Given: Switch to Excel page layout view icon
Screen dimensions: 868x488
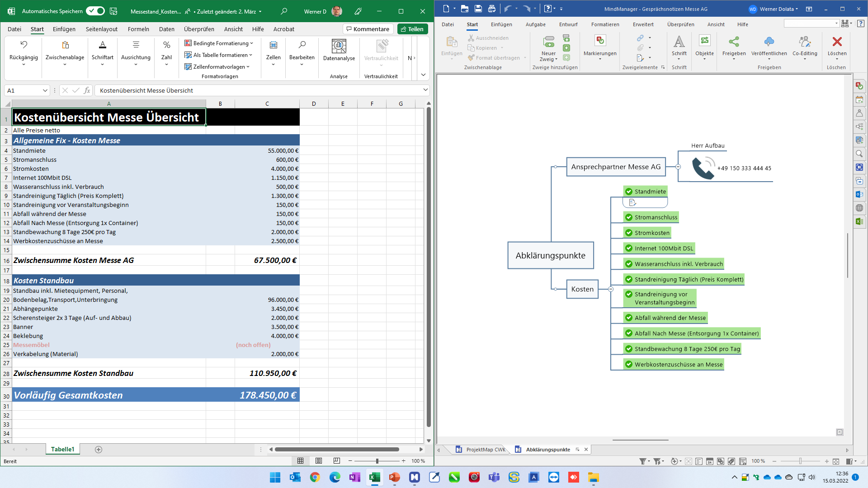Looking at the screenshot, I should (x=319, y=461).
